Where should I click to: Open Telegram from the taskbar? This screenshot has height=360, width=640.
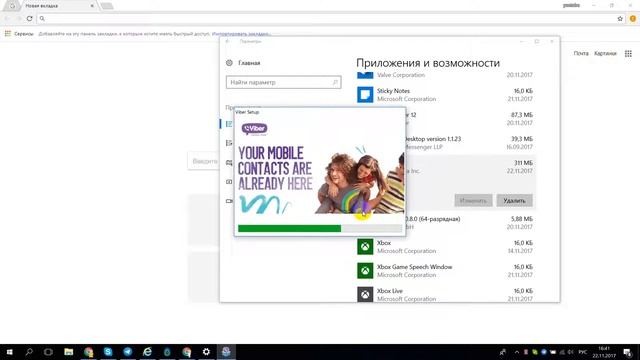(128, 352)
